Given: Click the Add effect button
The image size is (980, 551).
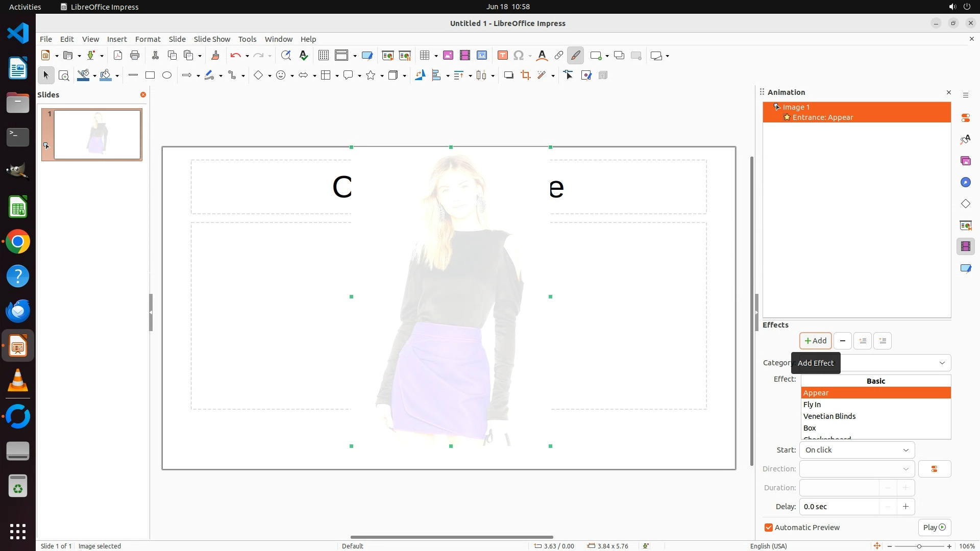Looking at the screenshot, I should pyautogui.click(x=815, y=341).
